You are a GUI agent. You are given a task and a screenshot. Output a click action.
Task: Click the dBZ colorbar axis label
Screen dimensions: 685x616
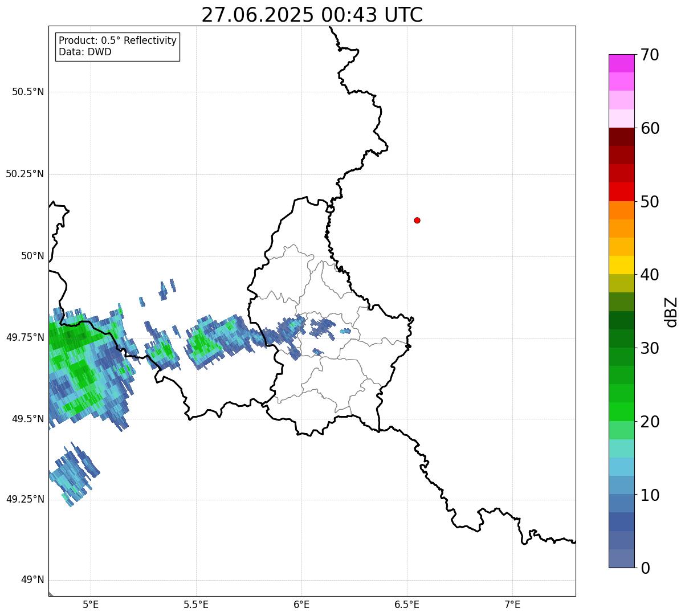pos(671,312)
